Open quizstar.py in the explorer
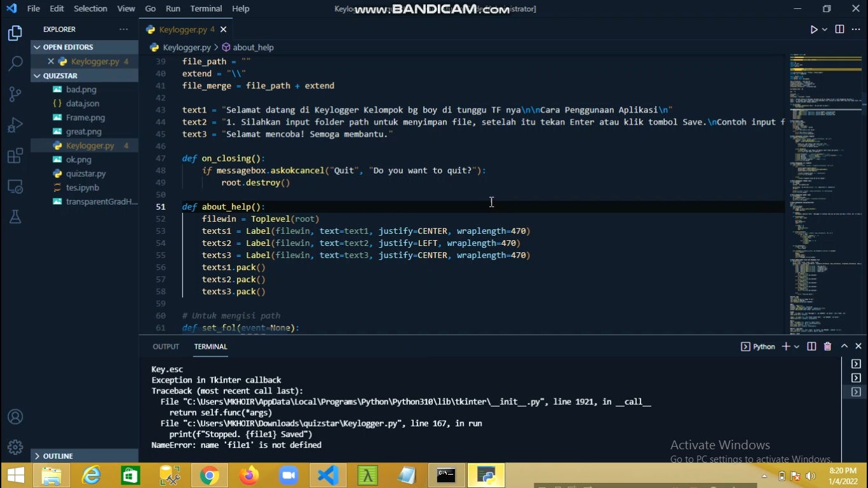 pyautogui.click(x=85, y=173)
